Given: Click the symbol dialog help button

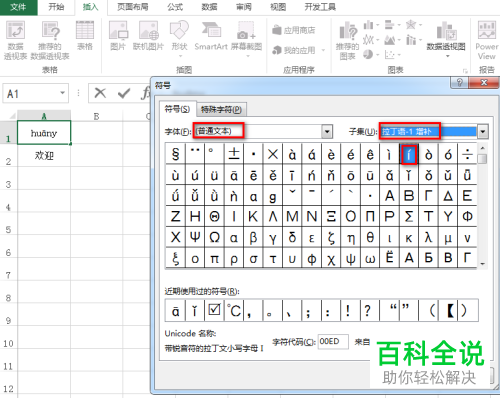Looking at the screenshot, I should pos(460,82).
